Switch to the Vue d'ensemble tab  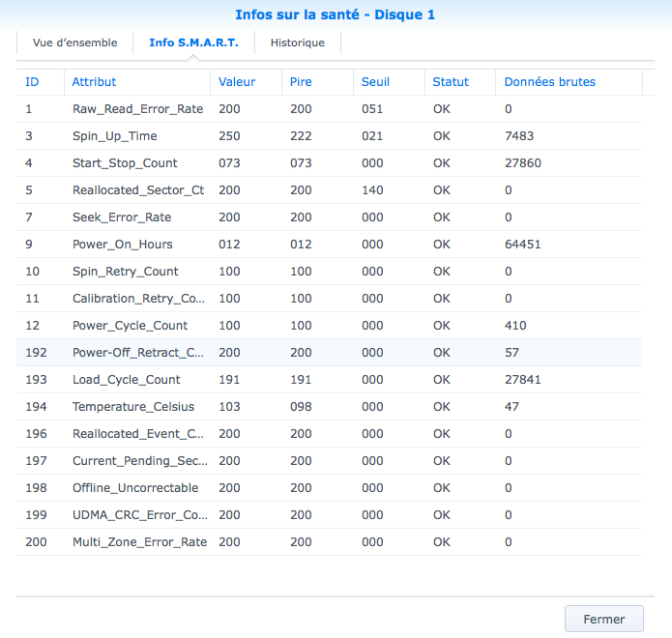[x=75, y=43]
